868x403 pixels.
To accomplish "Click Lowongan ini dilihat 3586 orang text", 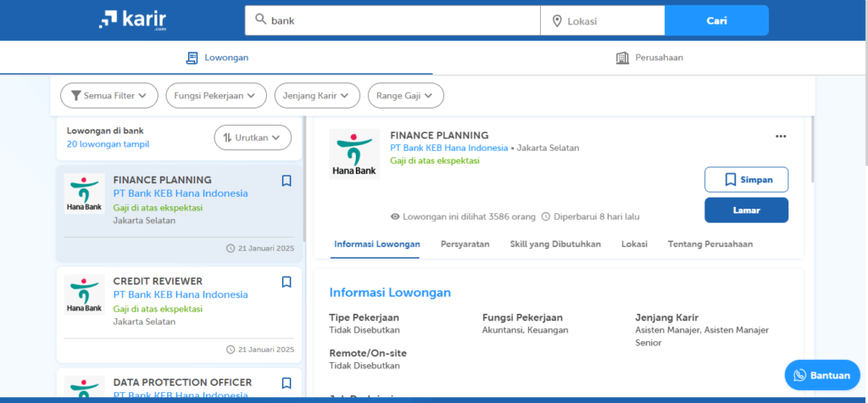I will (x=469, y=216).
